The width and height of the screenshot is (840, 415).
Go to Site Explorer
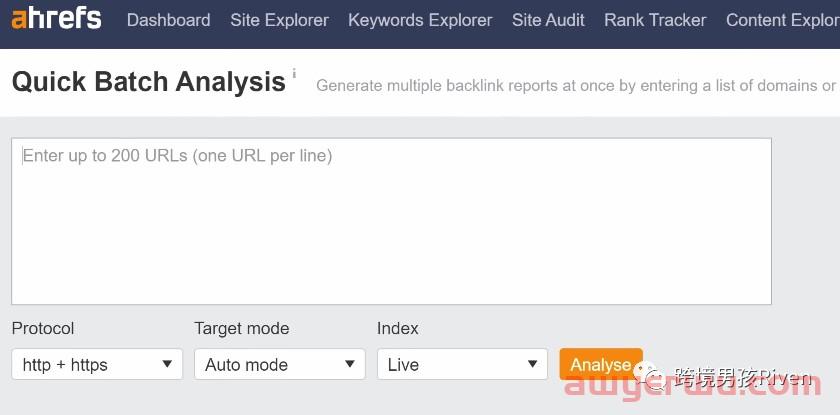click(280, 20)
